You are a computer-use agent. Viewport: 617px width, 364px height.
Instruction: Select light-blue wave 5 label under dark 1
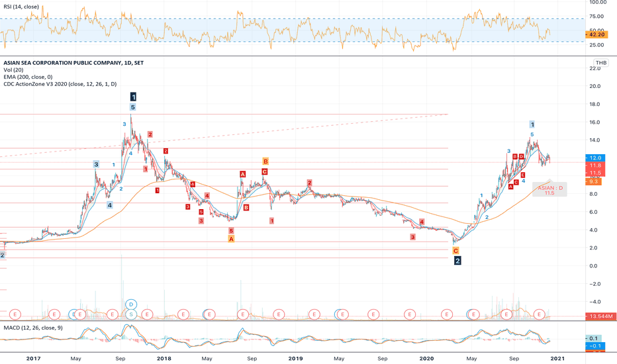click(x=132, y=107)
